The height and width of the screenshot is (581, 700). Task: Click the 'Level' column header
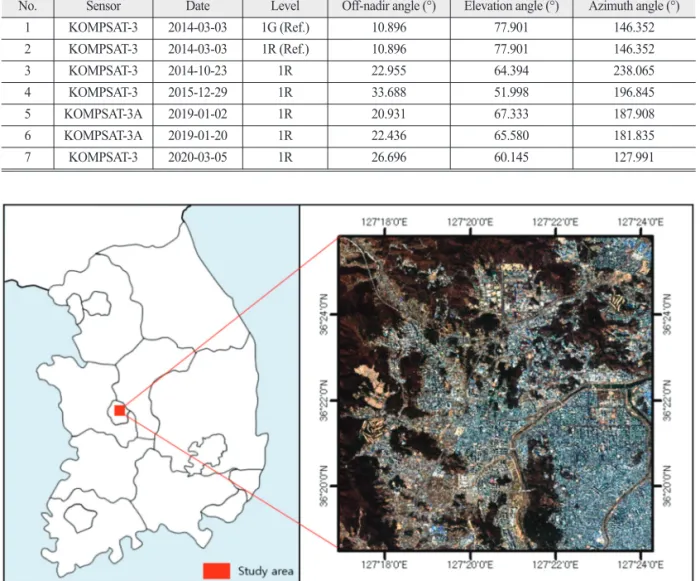[285, 6]
